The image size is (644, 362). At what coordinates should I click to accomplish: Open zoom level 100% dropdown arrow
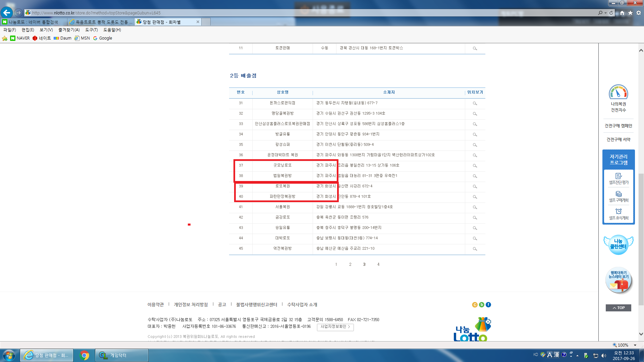click(x=635, y=345)
